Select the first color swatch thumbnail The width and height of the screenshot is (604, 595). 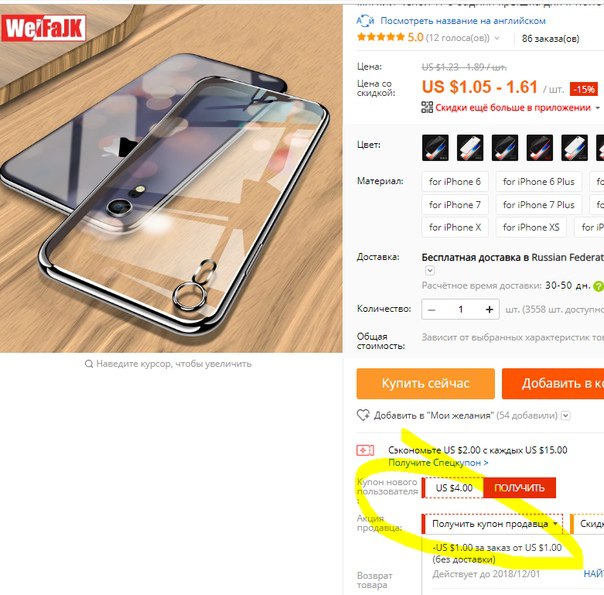tap(435, 147)
